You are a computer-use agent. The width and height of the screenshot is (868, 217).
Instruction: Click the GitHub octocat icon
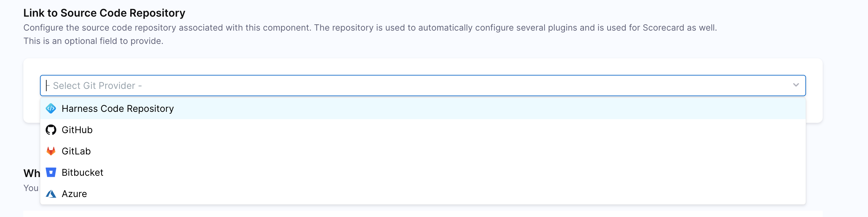pyautogui.click(x=51, y=130)
